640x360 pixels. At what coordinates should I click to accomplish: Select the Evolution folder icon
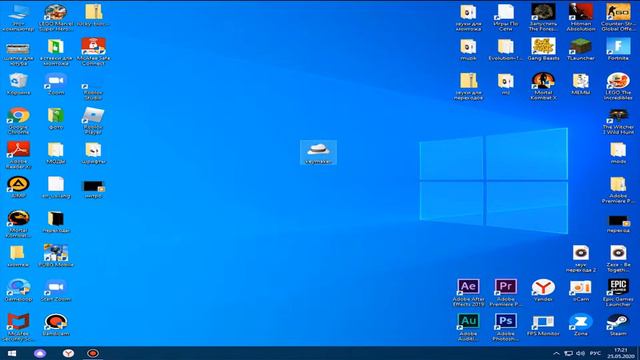coord(506,49)
